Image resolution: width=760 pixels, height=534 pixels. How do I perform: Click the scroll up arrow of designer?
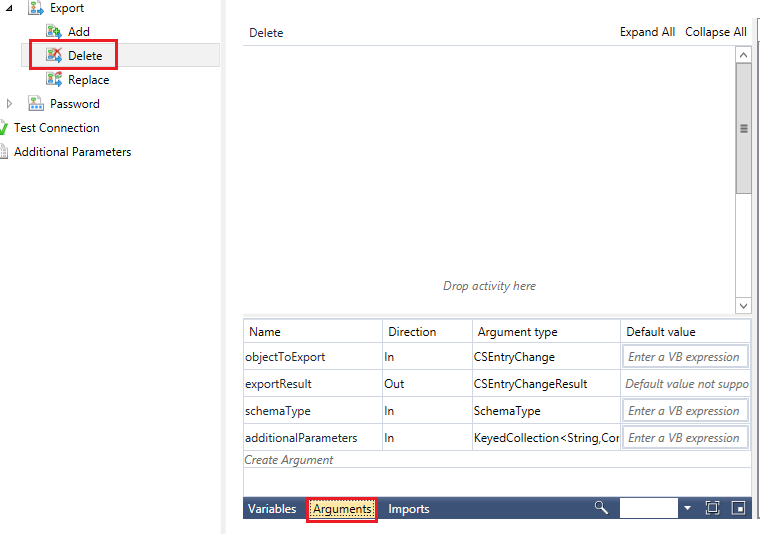tap(743, 55)
